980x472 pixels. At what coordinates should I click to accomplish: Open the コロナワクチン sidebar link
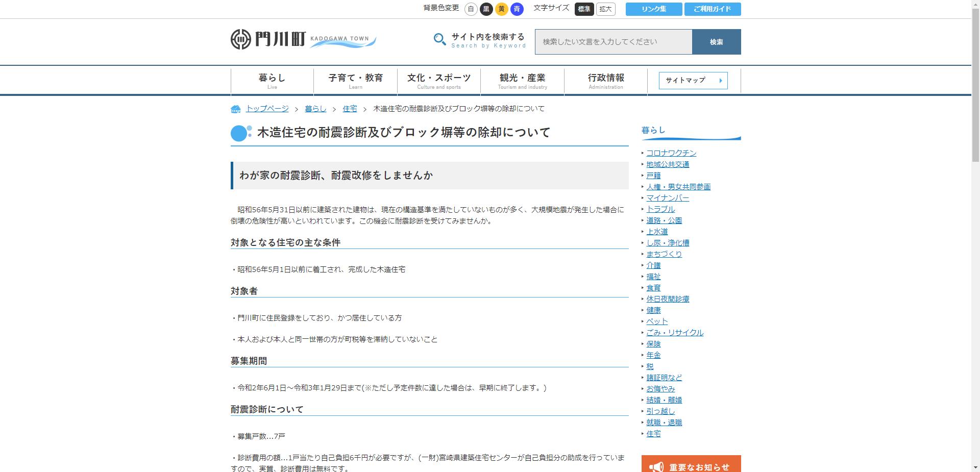coord(671,153)
